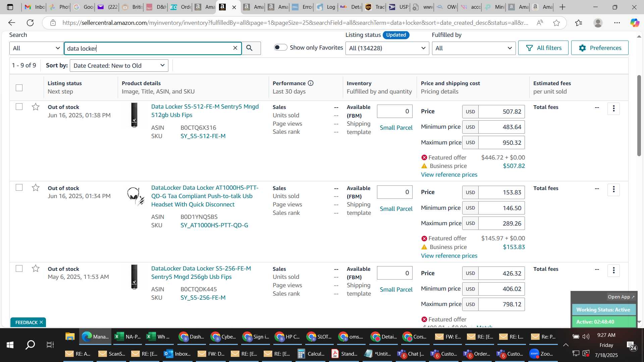Favorite the S5-256-FE-M listing star
Image resolution: width=644 pixels, height=362 pixels.
tap(36, 268)
